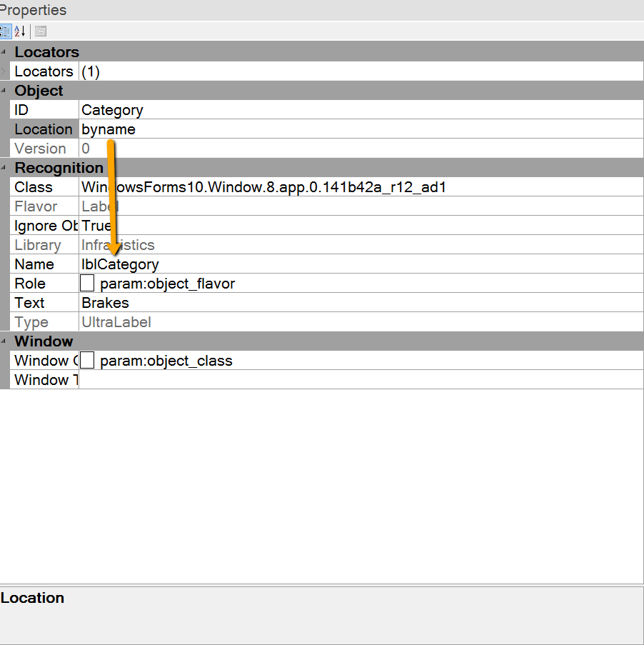The width and height of the screenshot is (644, 645).
Task: Collapse the Object category section
Action: 4,91
